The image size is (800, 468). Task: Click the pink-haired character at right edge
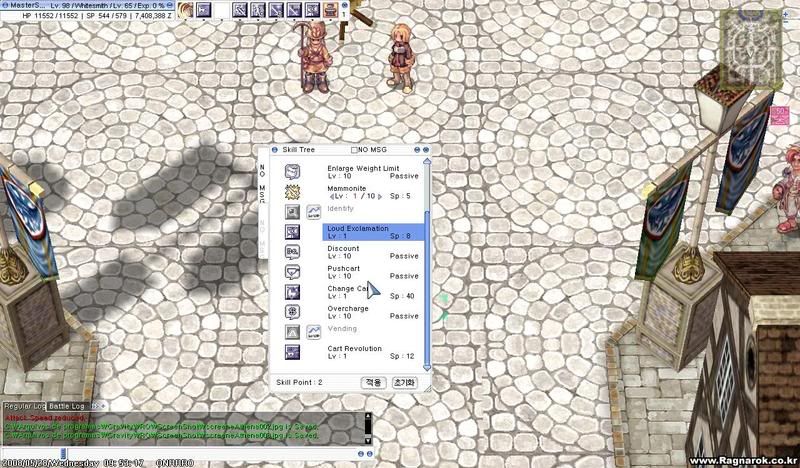(786, 189)
